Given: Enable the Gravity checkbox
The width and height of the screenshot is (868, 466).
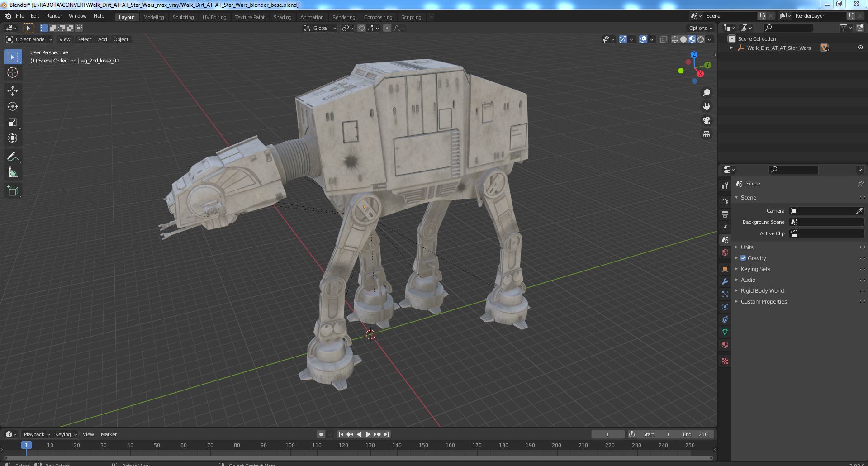Looking at the screenshot, I should [x=743, y=258].
